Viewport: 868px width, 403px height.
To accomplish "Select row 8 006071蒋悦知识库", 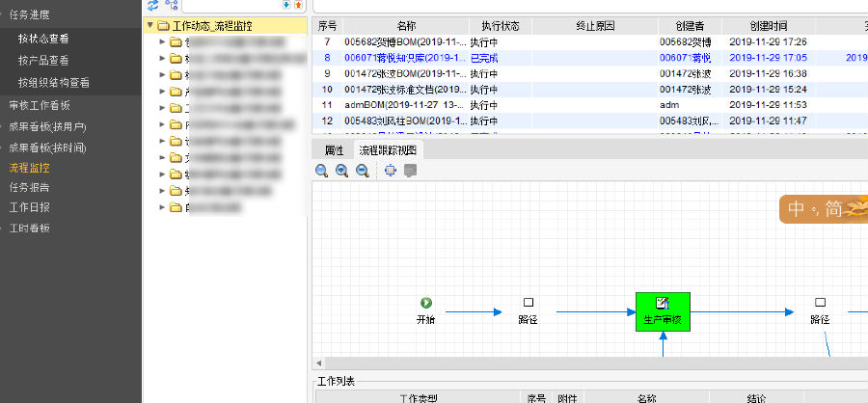I will (590, 58).
